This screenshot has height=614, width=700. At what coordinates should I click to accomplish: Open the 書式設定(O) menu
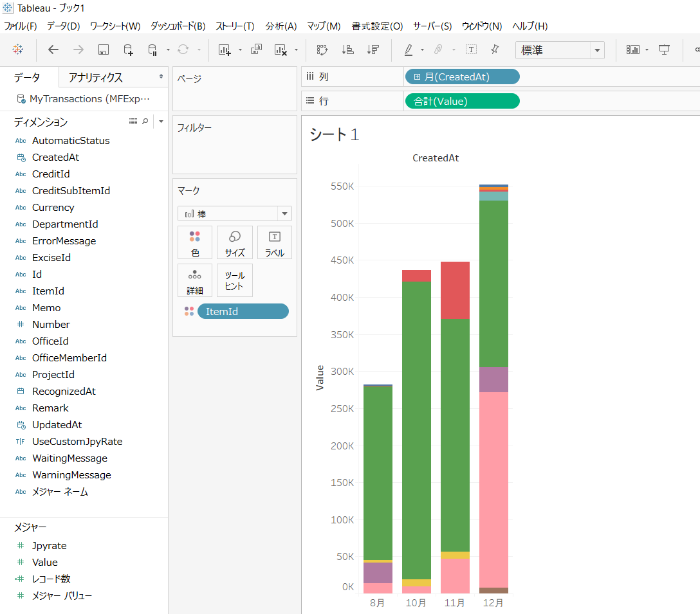(377, 26)
